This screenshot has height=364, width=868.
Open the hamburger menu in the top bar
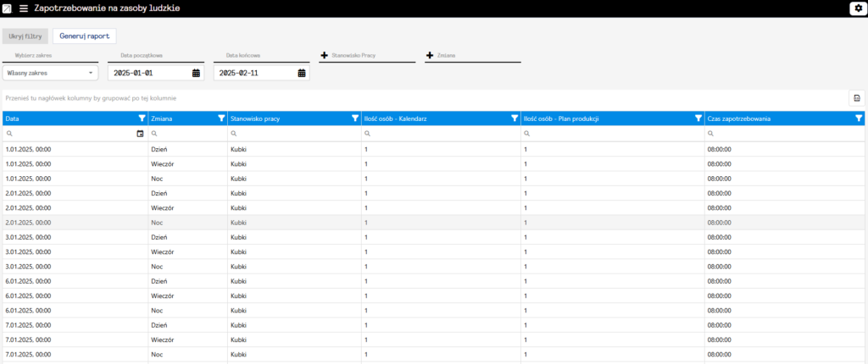(x=24, y=8)
